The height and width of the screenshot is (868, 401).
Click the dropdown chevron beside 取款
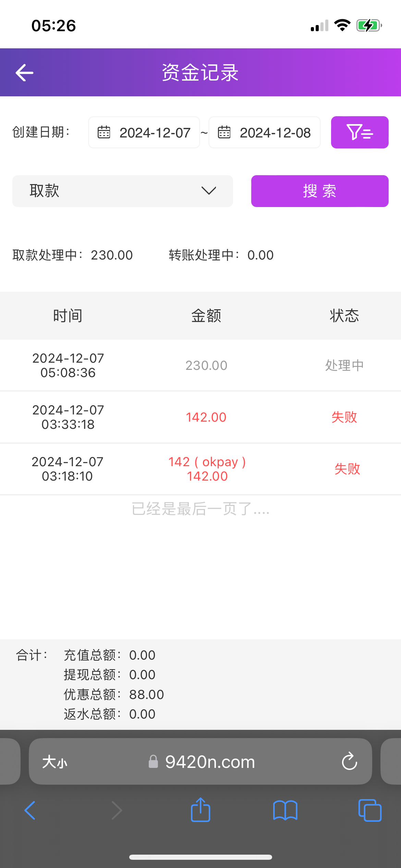[209, 191]
